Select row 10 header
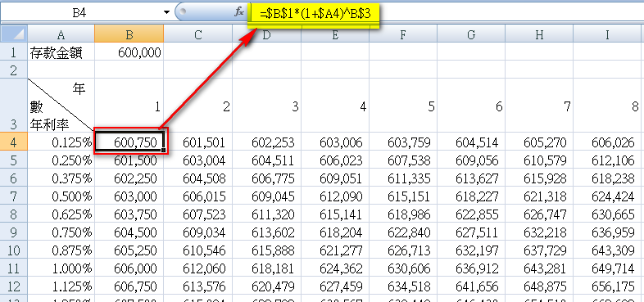The width and height of the screenshot is (644, 302). tap(14, 250)
